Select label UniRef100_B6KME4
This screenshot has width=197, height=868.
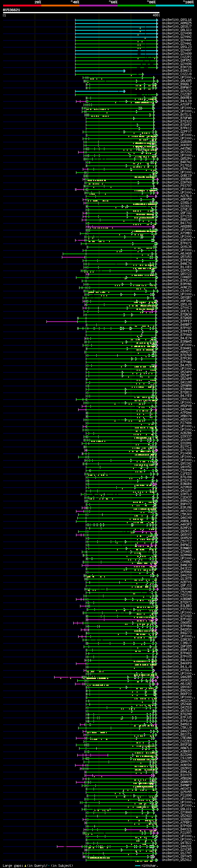(x=176, y=98)
